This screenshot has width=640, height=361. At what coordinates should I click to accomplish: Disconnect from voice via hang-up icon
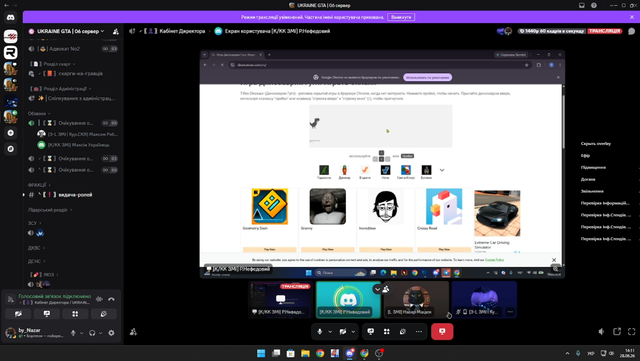pyautogui.click(x=111, y=299)
